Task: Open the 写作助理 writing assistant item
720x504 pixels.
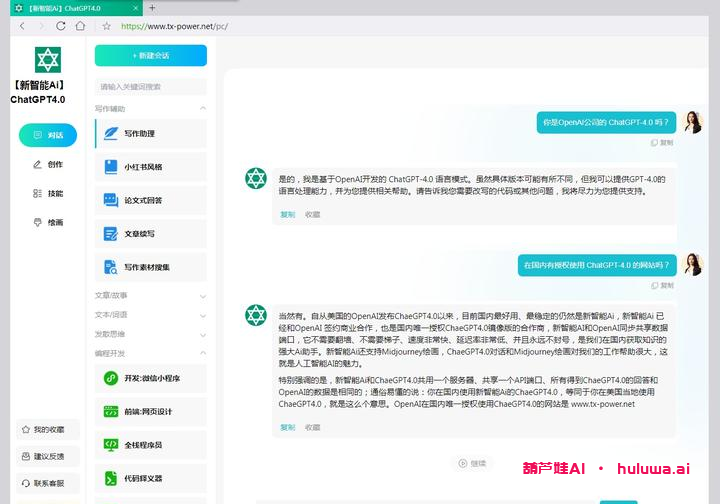Action: pos(151,134)
